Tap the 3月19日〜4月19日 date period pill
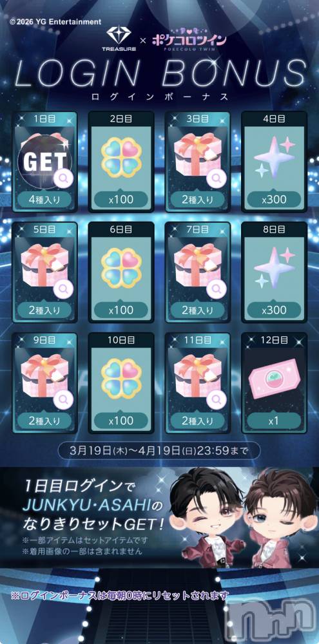This screenshot has height=644, width=319. click(159, 451)
